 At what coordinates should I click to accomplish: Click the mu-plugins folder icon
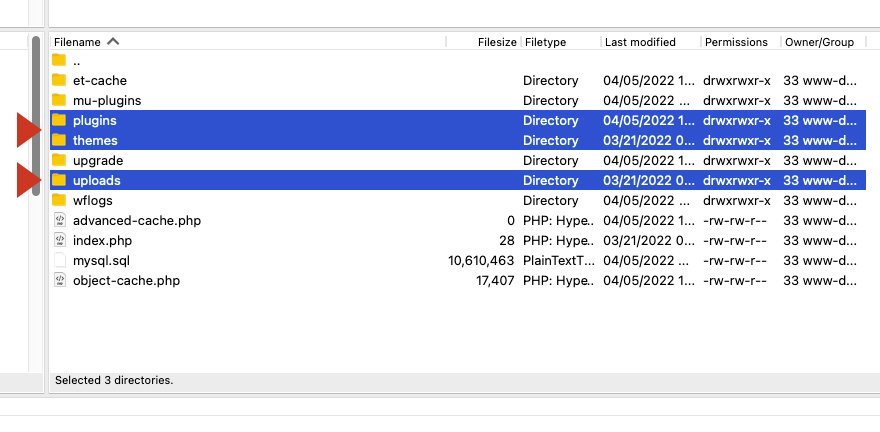click(59, 100)
